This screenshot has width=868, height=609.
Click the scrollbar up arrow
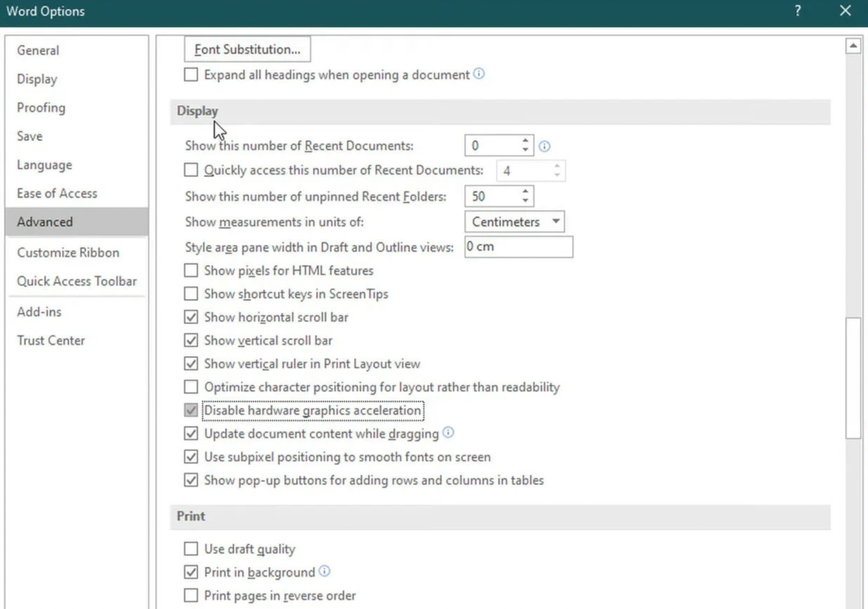tap(852, 46)
